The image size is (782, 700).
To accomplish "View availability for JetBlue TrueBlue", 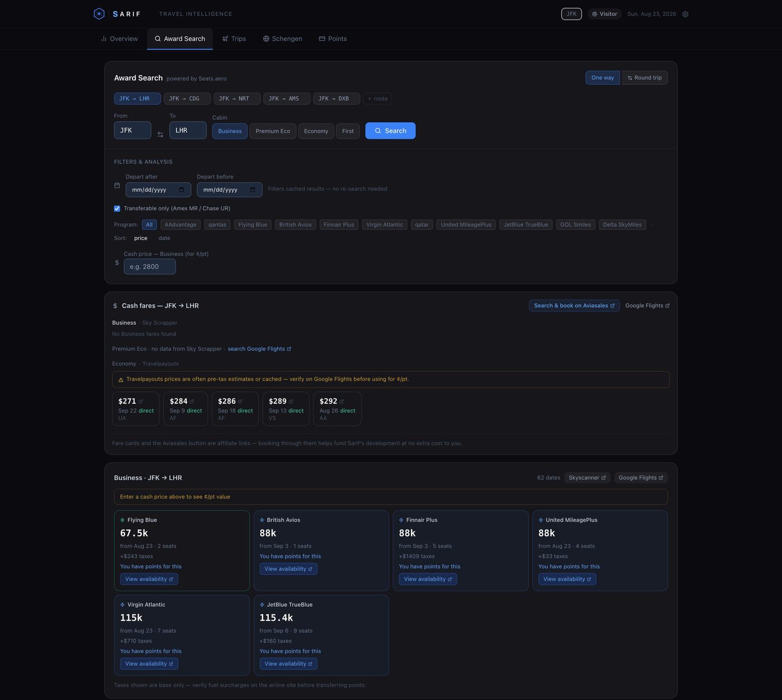I will 288,664.
